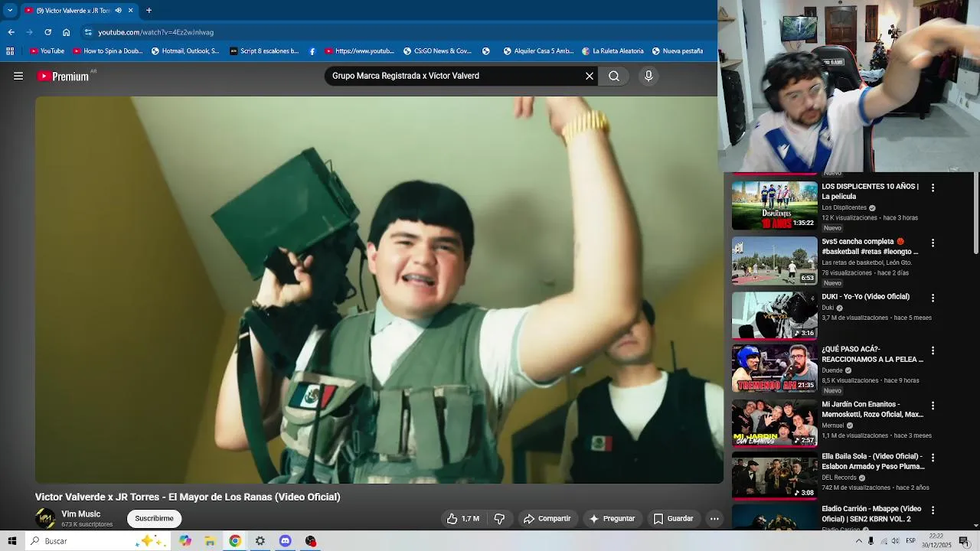
Task: Open the Compartir share dialog
Action: (547, 519)
